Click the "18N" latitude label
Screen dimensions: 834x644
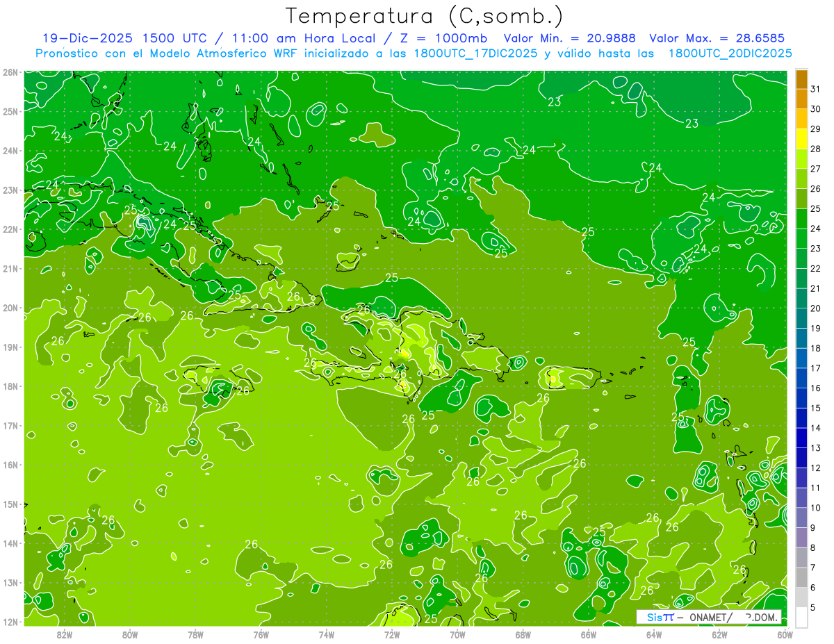click(10, 386)
